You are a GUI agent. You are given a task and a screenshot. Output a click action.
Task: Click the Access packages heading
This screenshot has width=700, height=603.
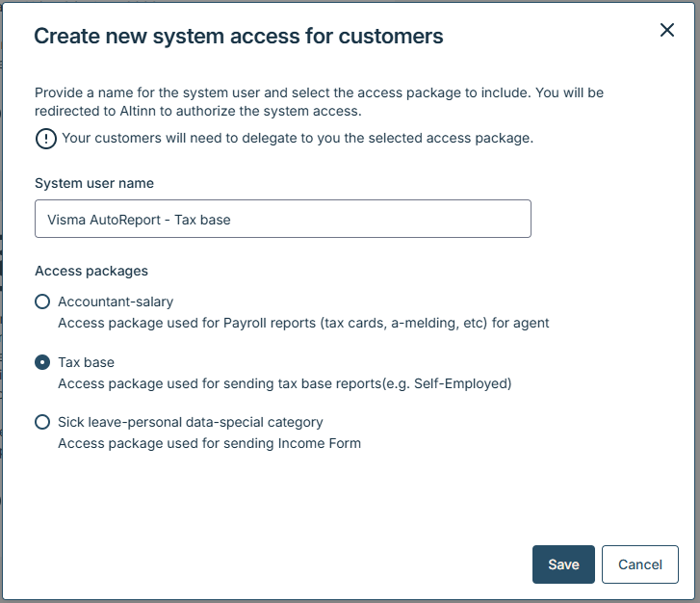pos(91,271)
